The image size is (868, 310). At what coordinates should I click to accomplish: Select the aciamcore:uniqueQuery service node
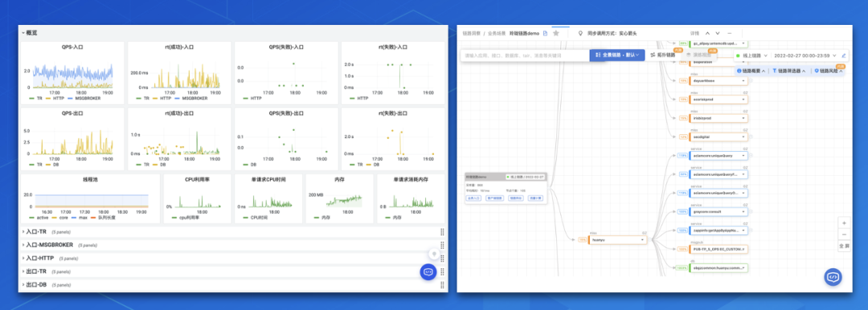(x=719, y=156)
